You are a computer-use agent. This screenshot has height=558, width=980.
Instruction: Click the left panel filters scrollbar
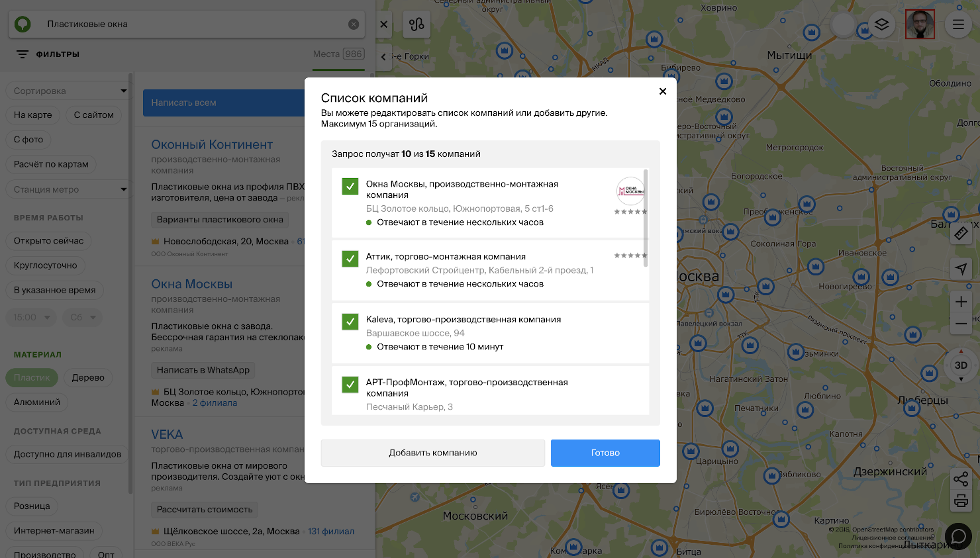(131, 283)
